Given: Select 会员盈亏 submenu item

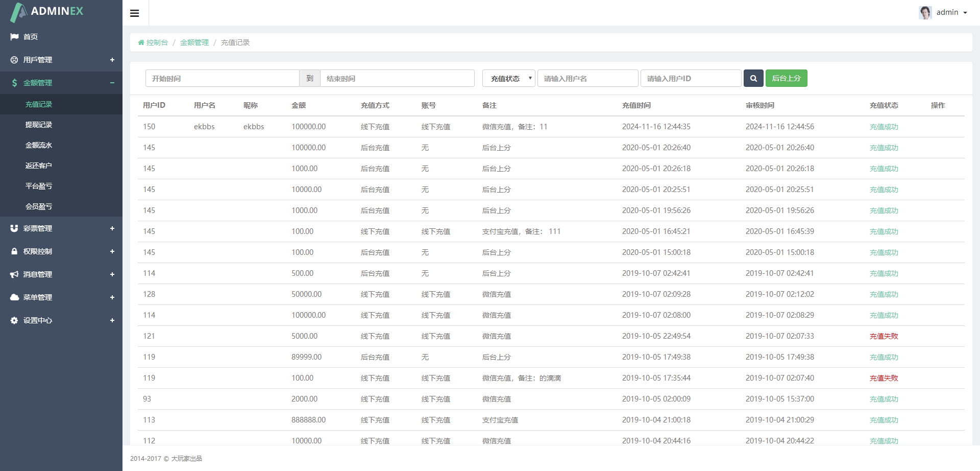Looking at the screenshot, I should (39, 206).
